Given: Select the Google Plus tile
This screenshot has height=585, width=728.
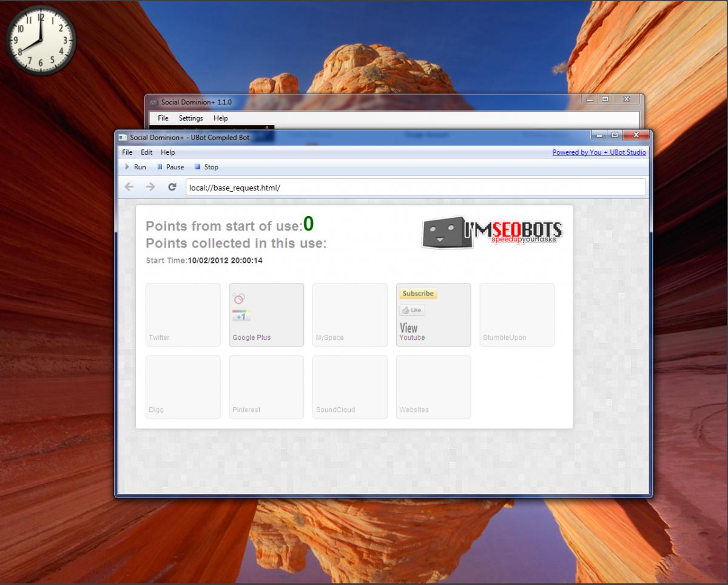Looking at the screenshot, I should pyautogui.click(x=266, y=314).
